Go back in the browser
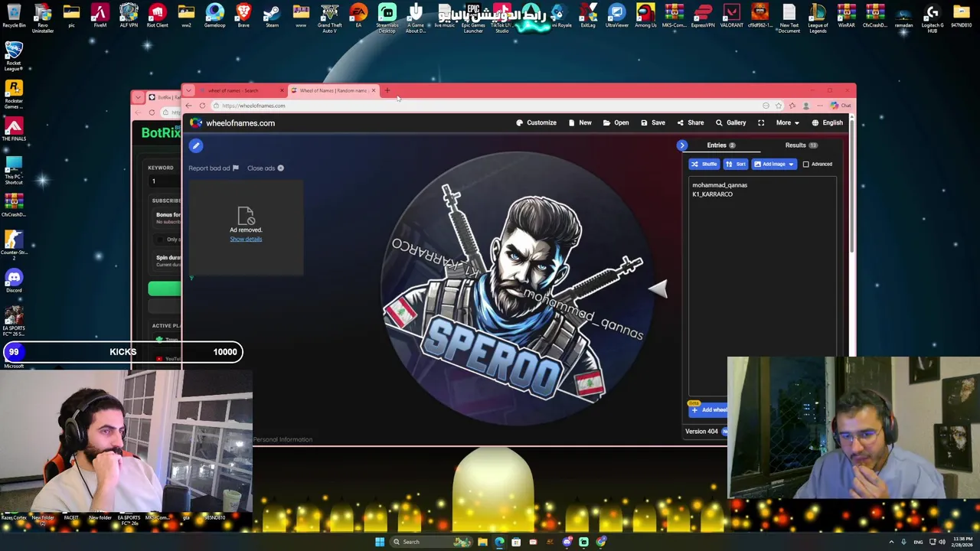Viewport: 980px width, 551px height. (x=189, y=106)
